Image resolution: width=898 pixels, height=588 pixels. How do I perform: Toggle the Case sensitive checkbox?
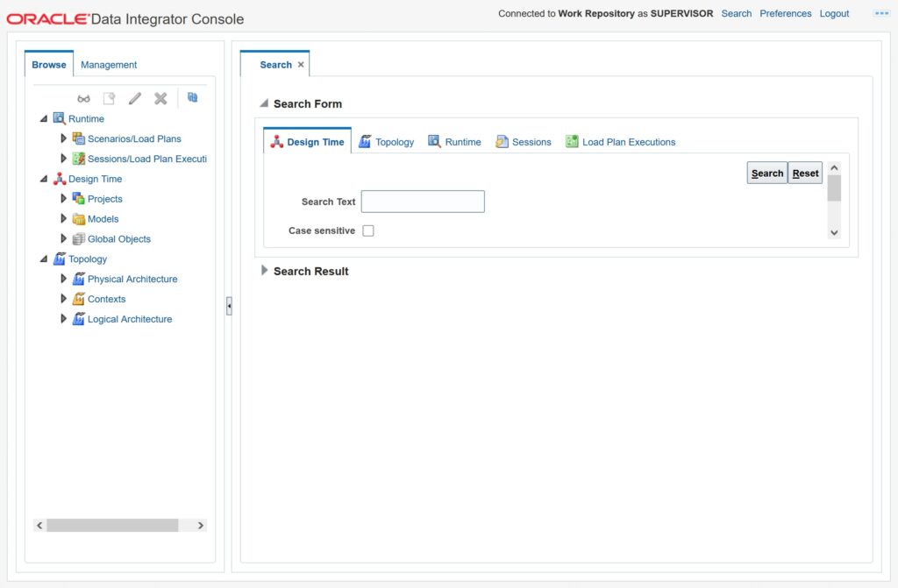368,230
